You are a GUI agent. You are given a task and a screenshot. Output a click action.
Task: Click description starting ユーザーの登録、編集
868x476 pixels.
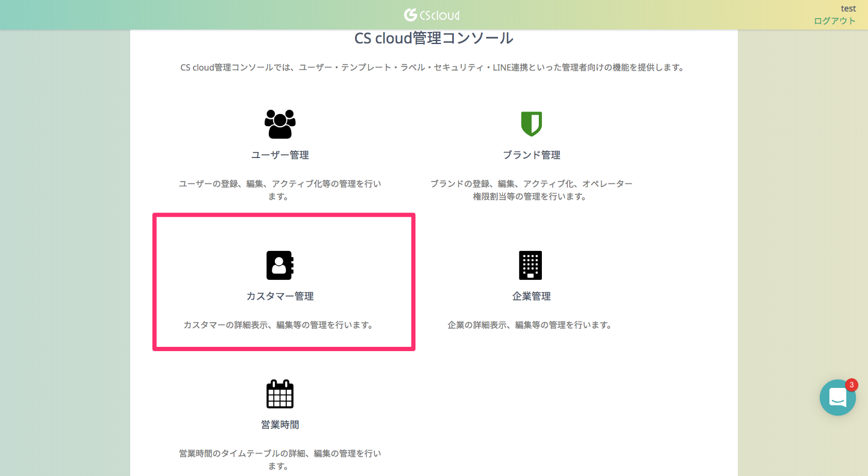pos(280,190)
